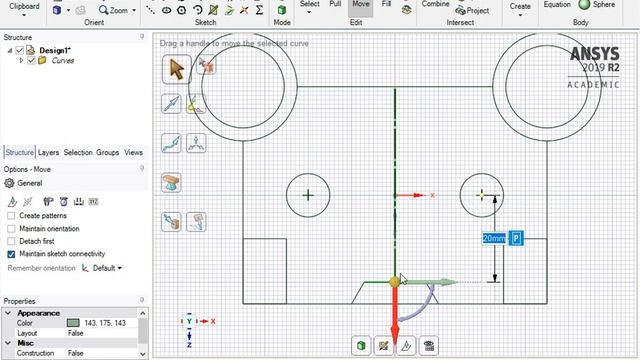Click the clock-like icon in General options
Screen dimensions: 640x360
coord(64,201)
